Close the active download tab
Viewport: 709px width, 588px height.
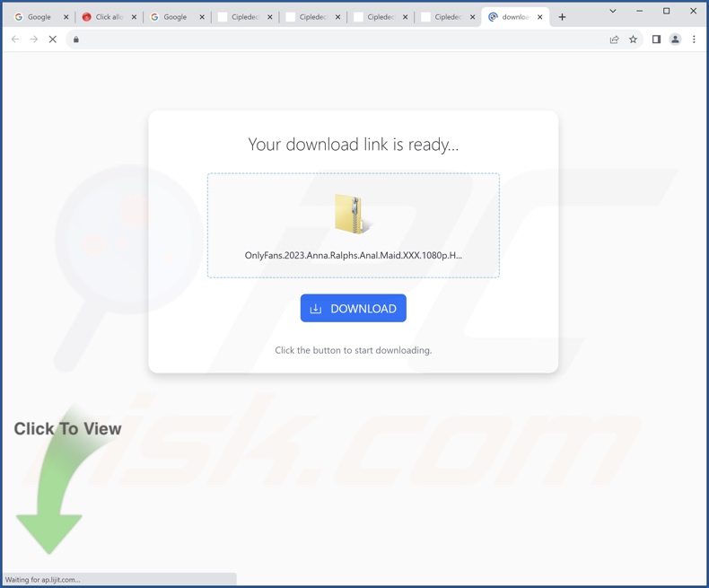coord(540,17)
